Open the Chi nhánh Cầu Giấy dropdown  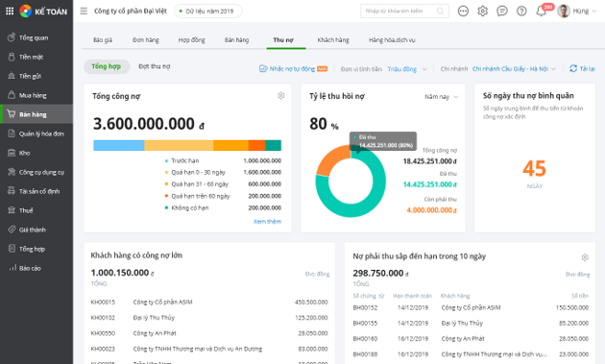(514, 69)
